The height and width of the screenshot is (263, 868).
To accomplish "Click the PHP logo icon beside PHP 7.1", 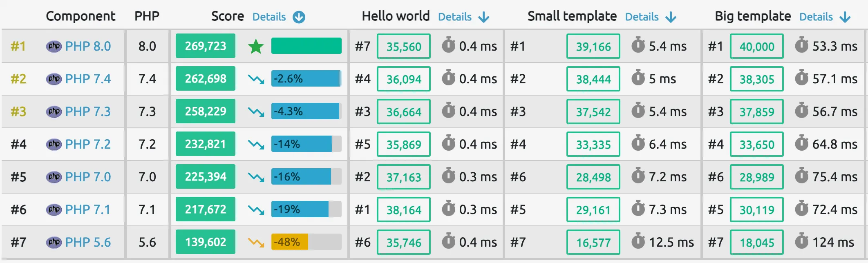I will tap(54, 210).
